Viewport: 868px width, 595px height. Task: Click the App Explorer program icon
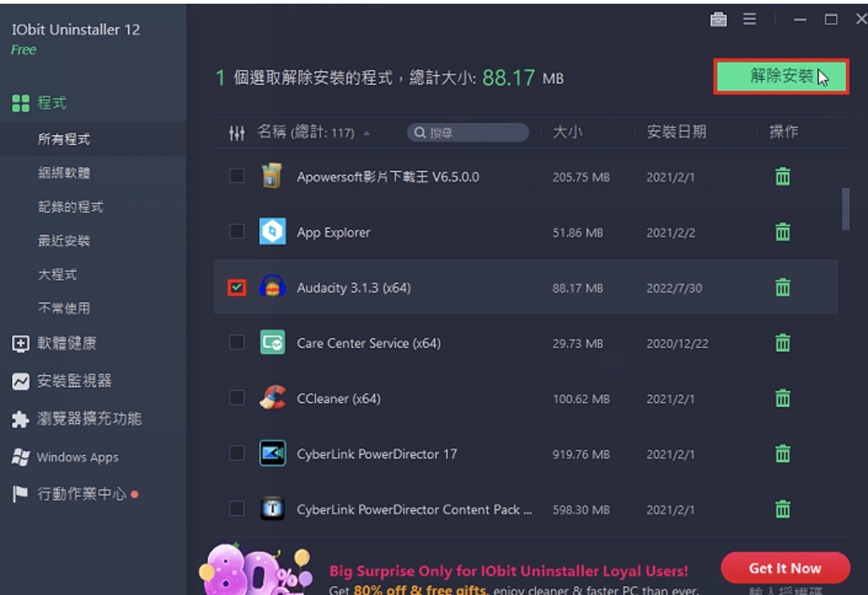(x=272, y=232)
